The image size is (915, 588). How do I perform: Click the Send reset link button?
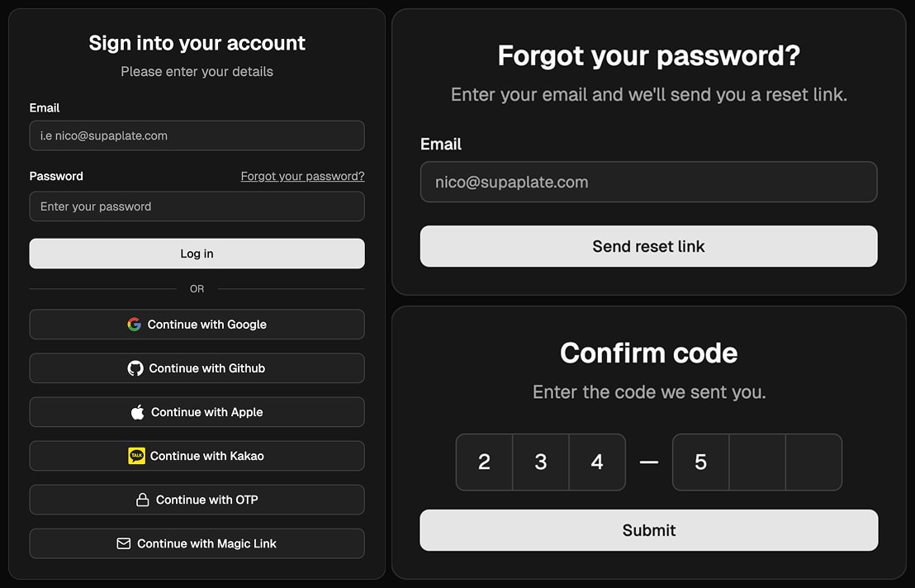tap(648, 246)
